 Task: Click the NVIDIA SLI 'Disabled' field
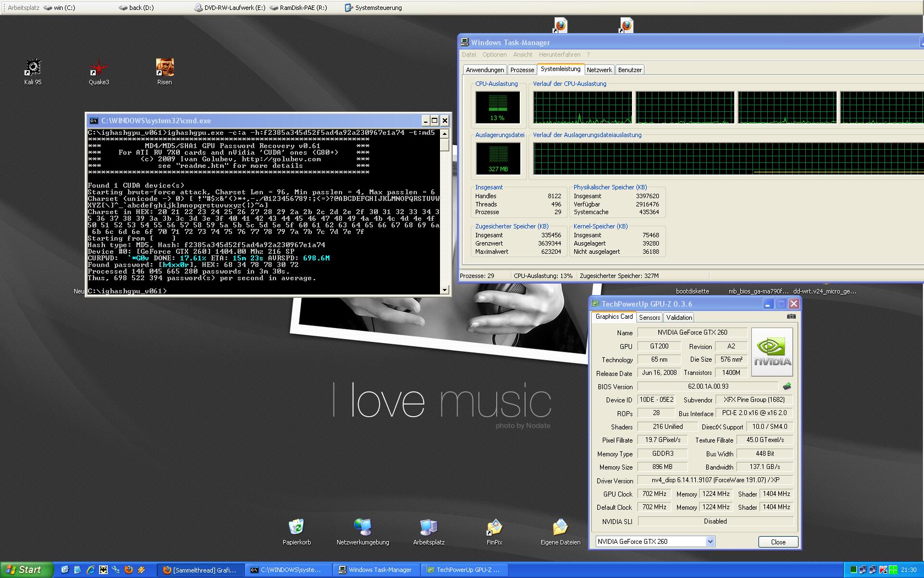[715, 521]
